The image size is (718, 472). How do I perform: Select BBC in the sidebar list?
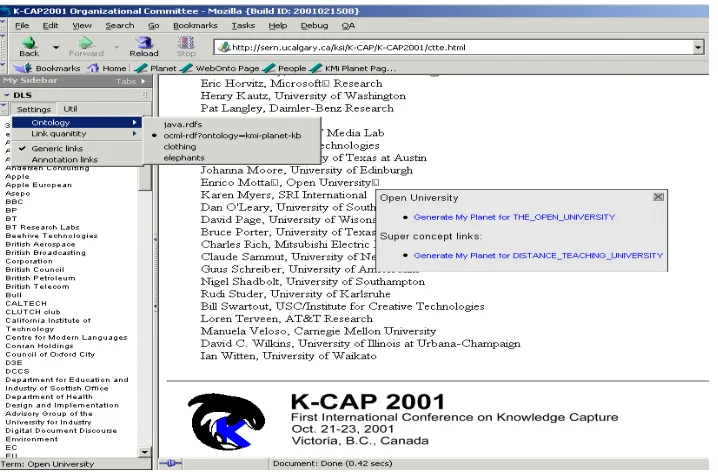14,201
